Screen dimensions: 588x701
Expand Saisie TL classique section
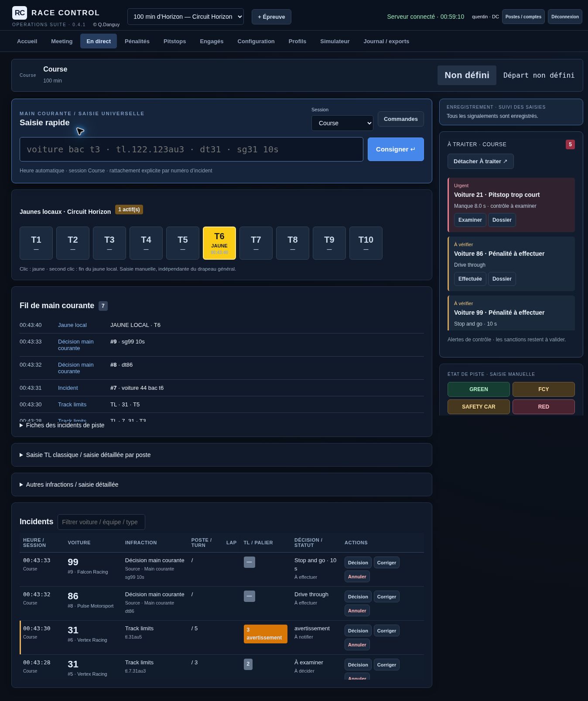click(x=85, y=455)
